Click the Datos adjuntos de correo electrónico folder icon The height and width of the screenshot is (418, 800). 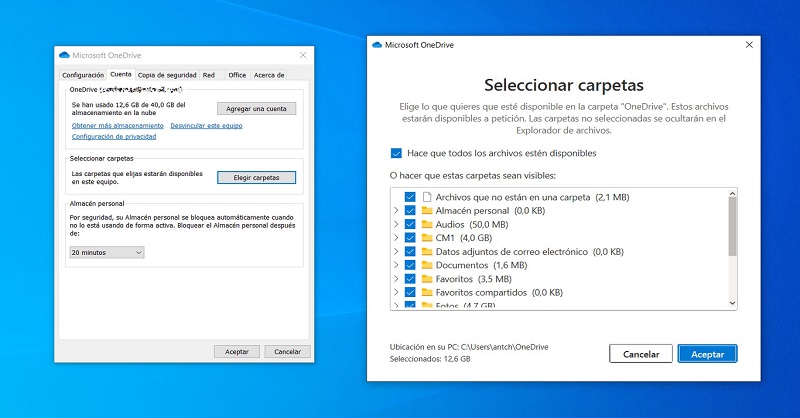[x=427, y=252]
